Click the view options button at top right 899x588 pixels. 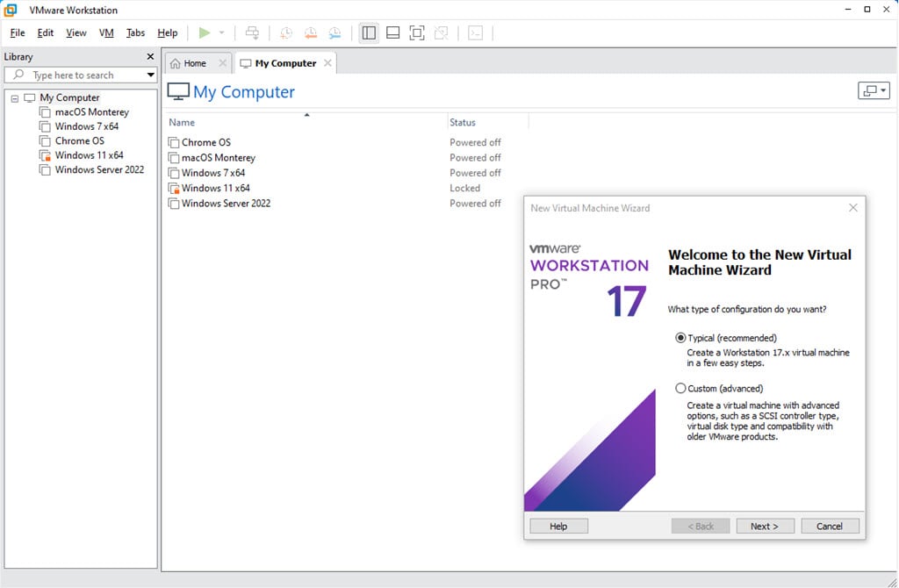click(x=874, y=90)
